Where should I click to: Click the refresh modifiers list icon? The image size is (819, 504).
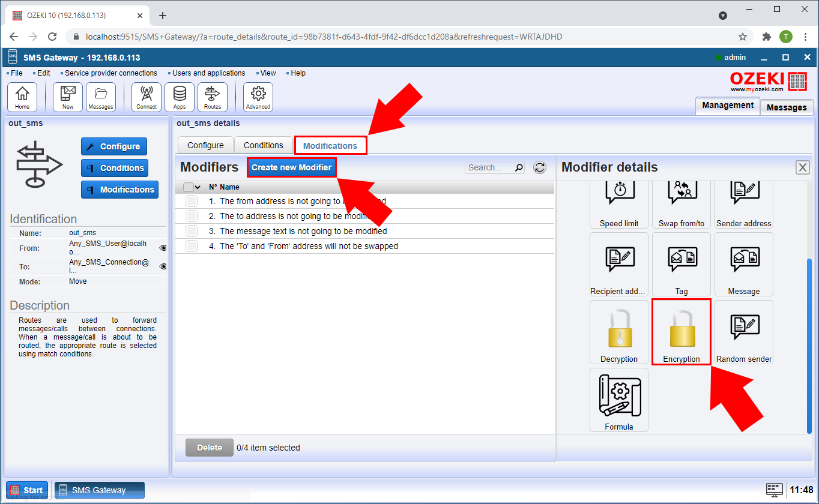pos(540,167)
